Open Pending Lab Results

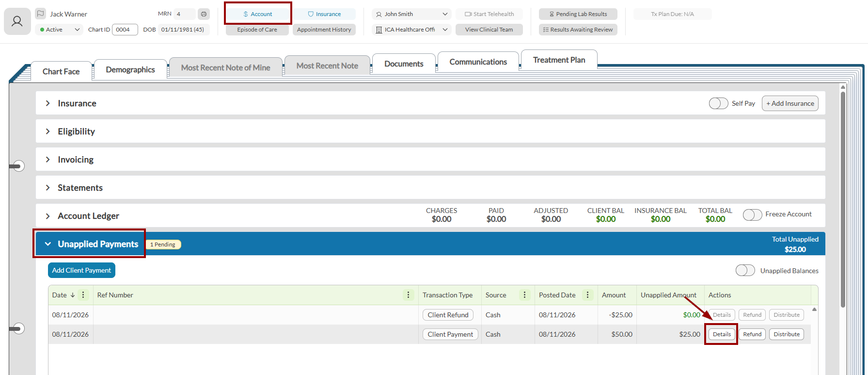click(578, 14)
